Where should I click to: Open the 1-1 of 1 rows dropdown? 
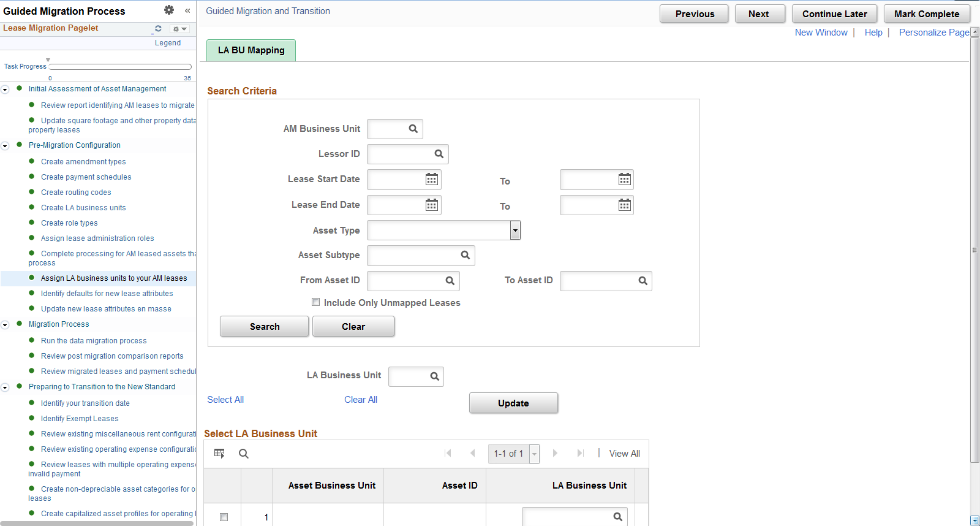click(x=535, y=454)
